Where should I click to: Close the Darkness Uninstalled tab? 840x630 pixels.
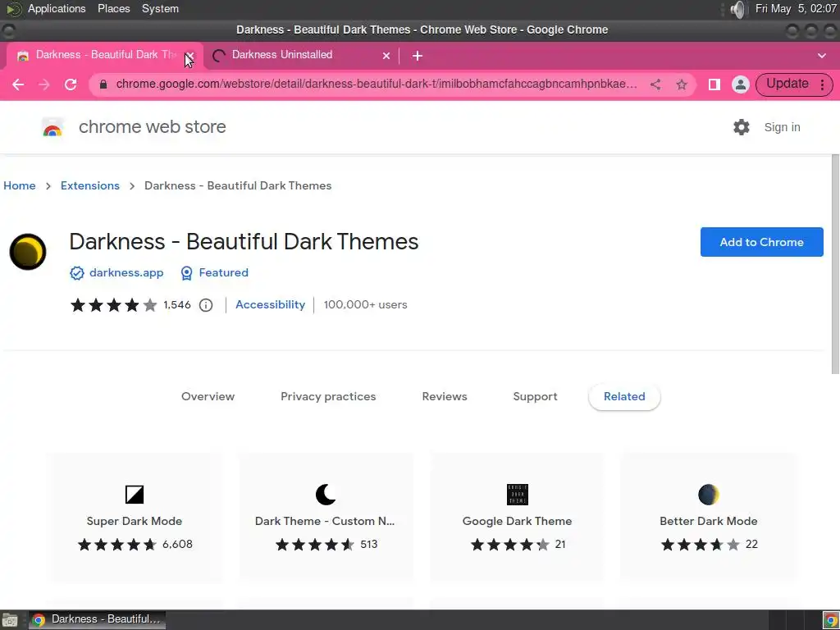coord(386,56)
